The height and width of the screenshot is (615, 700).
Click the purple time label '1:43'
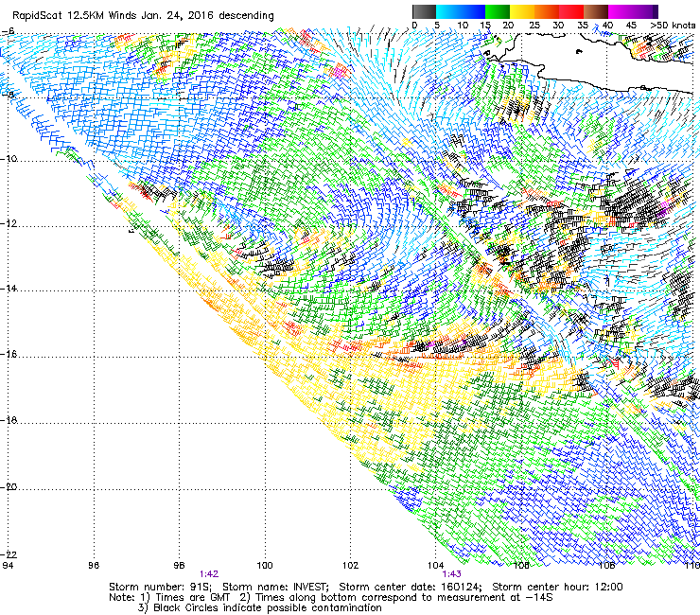[451, 574]
